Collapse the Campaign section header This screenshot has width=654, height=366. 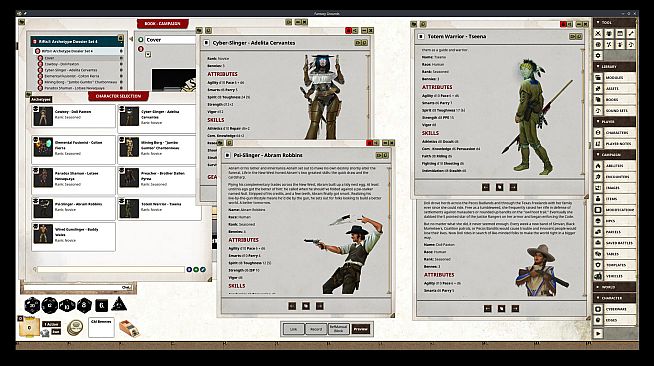click(x=615, y=155)
